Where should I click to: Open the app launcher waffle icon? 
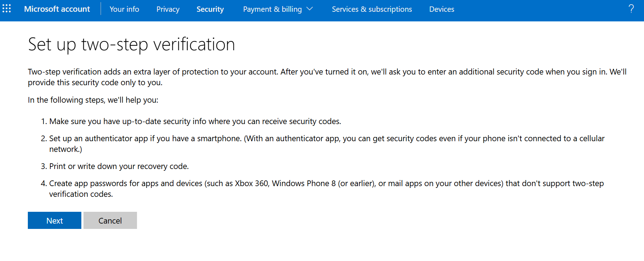click(7, 9)
